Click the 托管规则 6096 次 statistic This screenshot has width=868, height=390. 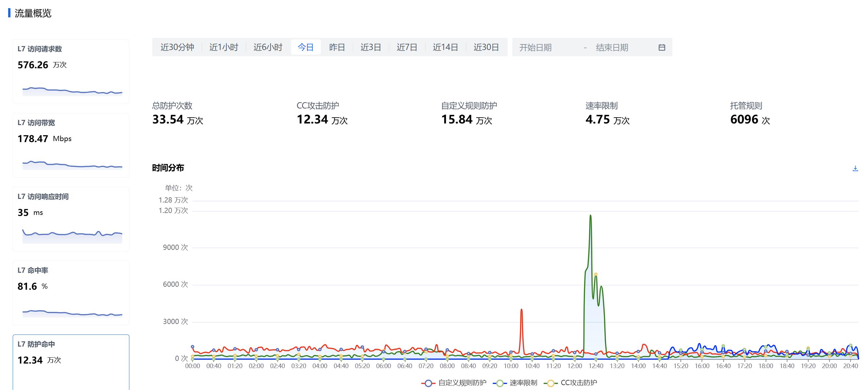(x=750, y=113)
